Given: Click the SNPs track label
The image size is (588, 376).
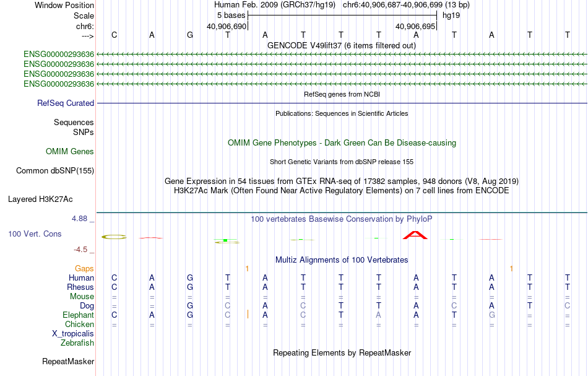Looking at the screenshot, I should coord(84,132).
